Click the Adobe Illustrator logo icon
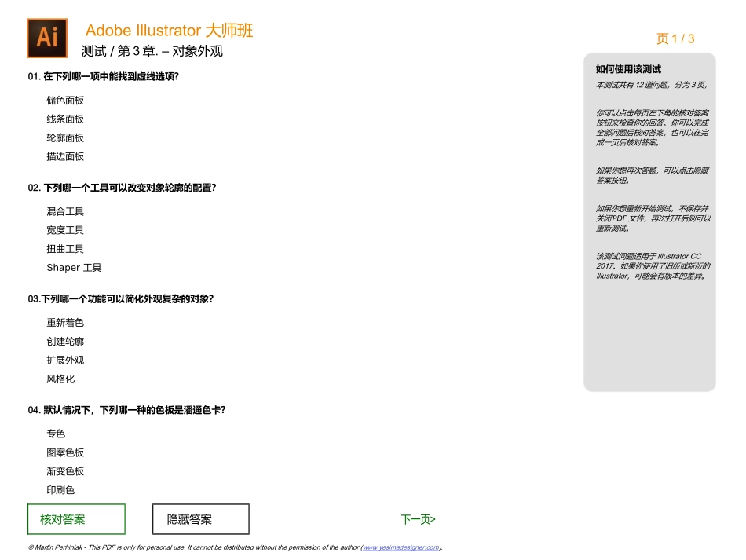The image size is (746, 560). pos(46,38)
